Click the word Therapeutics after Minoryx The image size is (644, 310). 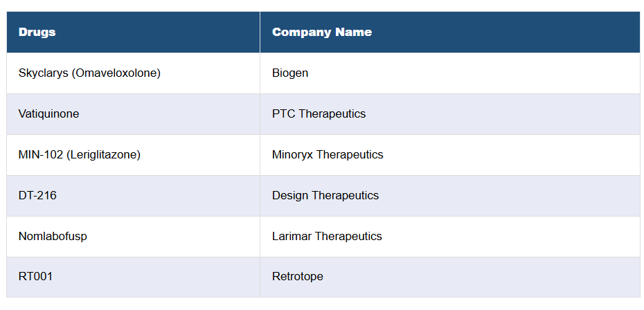(350, 154)
